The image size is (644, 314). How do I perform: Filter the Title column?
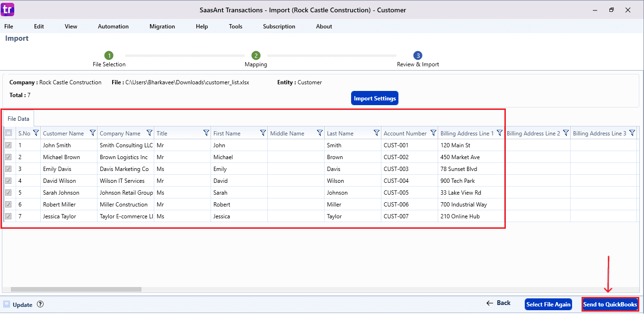206,133
